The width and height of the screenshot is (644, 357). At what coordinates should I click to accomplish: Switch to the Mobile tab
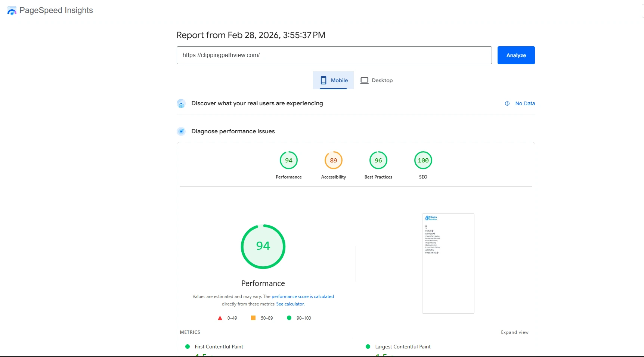point(334,80)
